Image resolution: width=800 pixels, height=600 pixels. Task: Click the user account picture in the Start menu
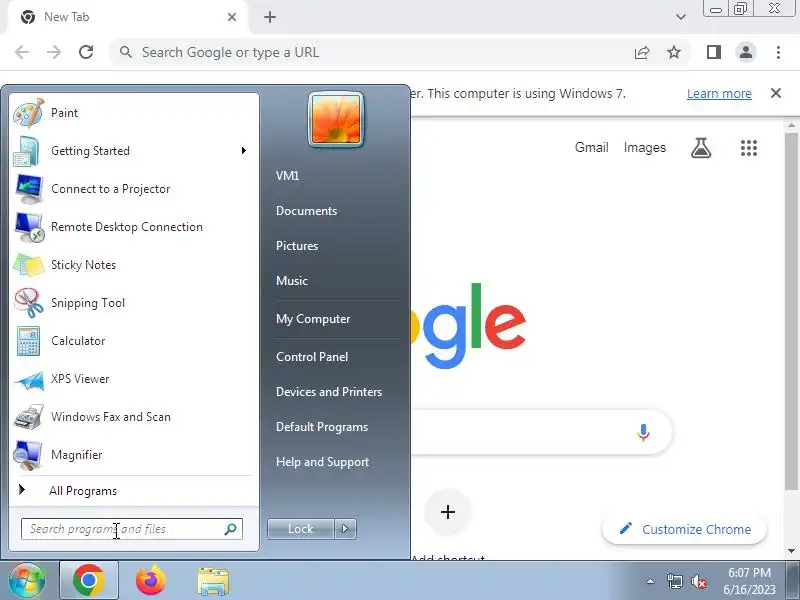pyautogui.click(x=336, y=120)
